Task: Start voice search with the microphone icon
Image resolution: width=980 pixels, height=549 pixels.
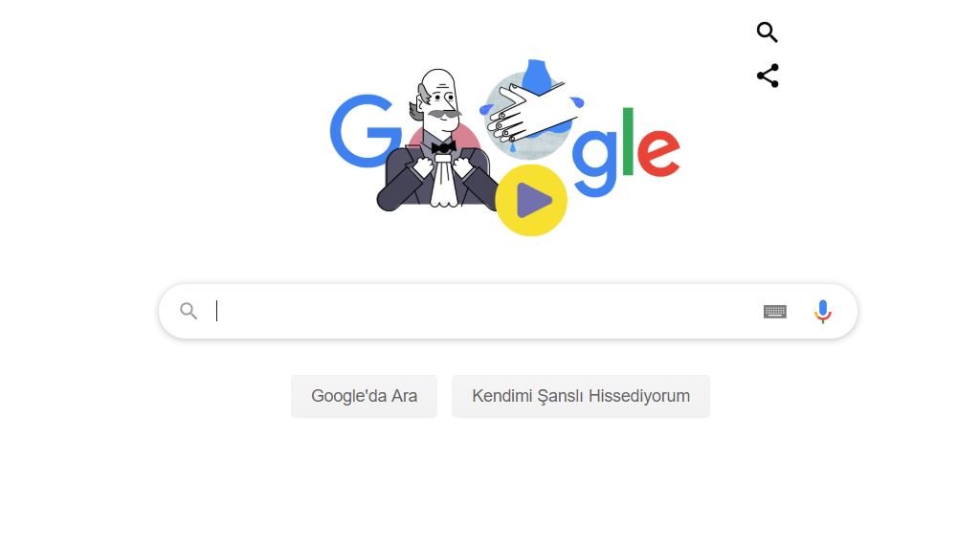Action: pos(822,311)
